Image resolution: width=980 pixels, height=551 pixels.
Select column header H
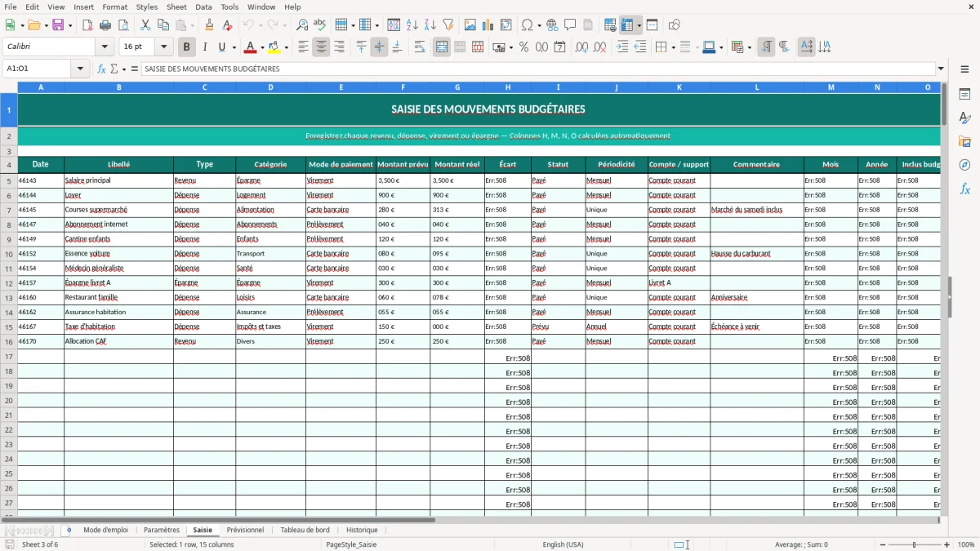pos(508,87)
